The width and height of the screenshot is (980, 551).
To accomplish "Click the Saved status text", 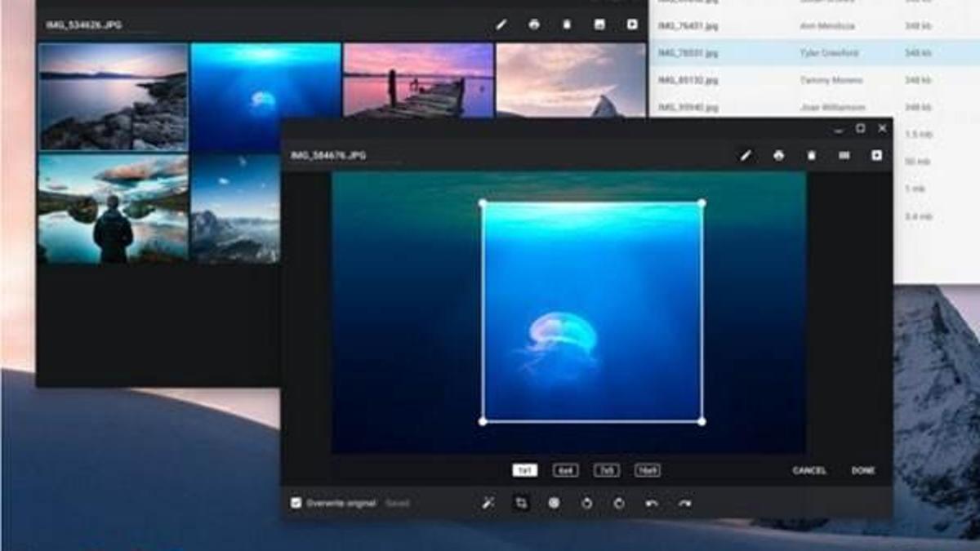I will pos(398,504).
